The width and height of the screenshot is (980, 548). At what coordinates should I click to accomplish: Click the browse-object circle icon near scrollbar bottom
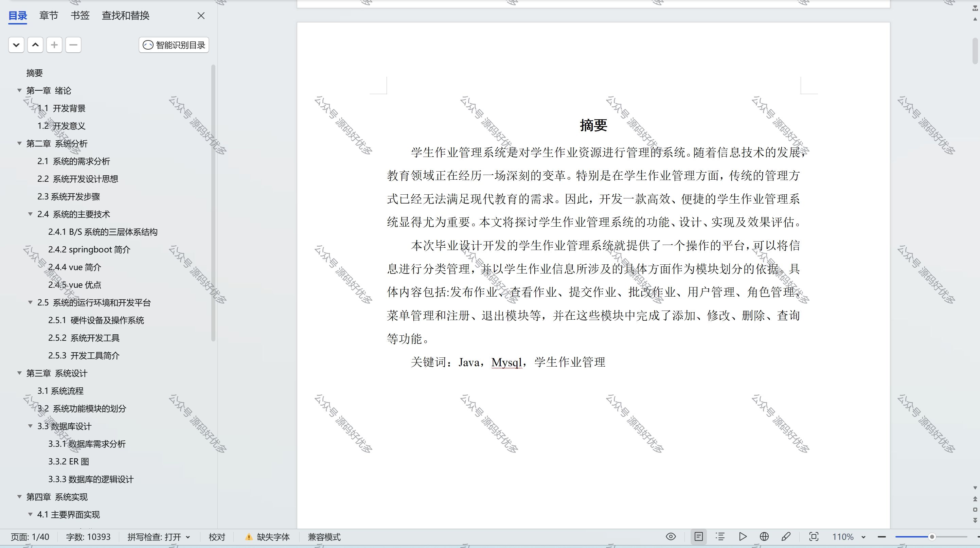point(975,510)
